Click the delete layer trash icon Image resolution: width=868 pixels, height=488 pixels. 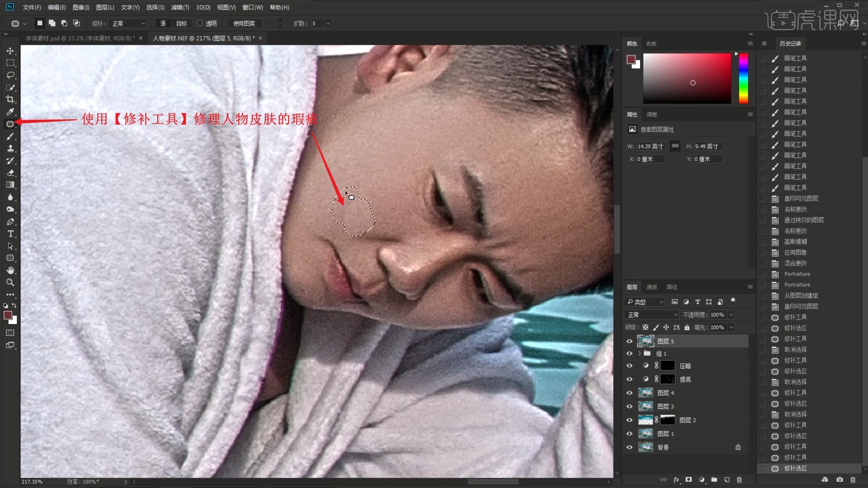[x=739, y=480]
